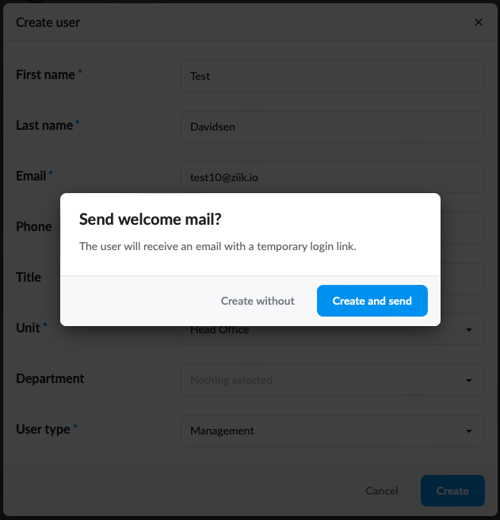The height and width of the screenshot is (520, 500).
Task: Click the Phone field label
Action: point(34,227)
